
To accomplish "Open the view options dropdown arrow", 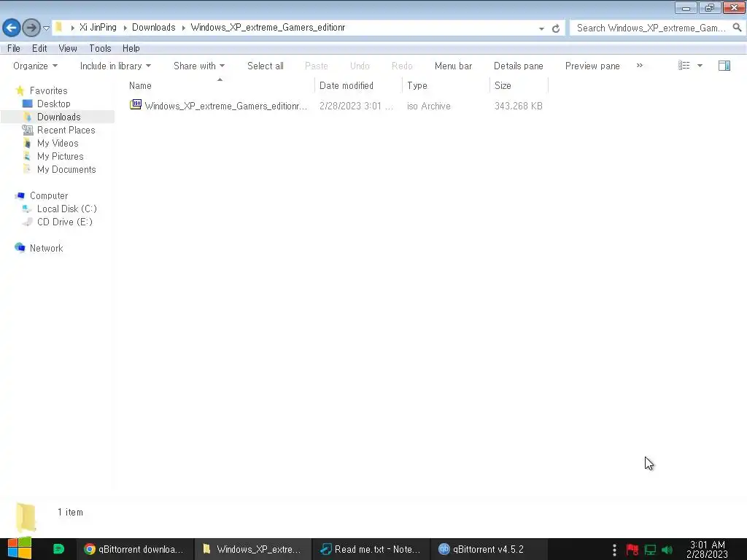I will pyautogui.click(x=700, y=66).
